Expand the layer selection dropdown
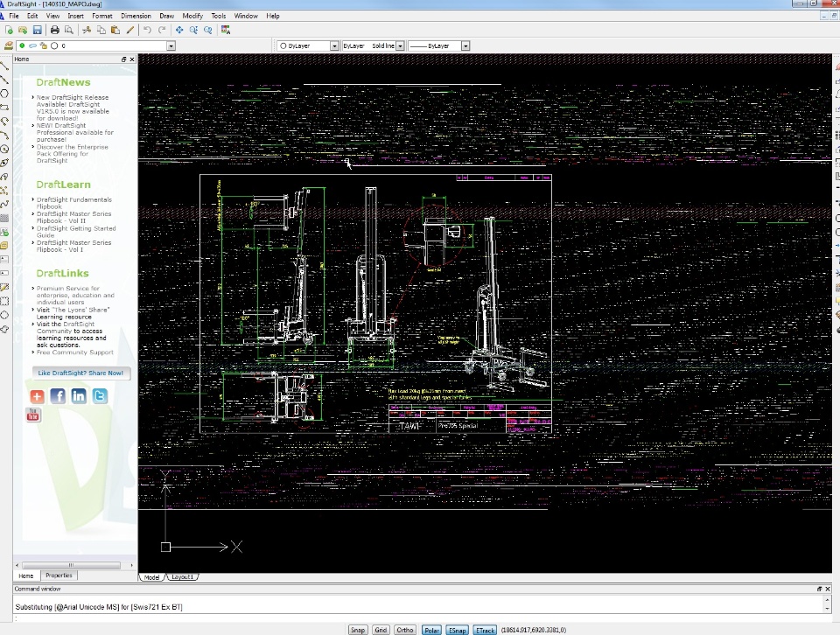Screen dimensions: 840x635 [171, 45]
